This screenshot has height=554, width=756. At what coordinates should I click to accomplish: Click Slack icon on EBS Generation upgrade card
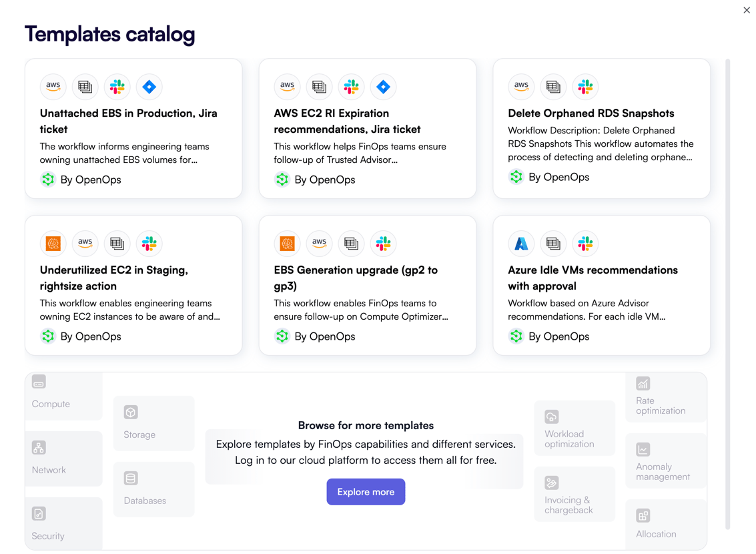(x=383, y=244)
